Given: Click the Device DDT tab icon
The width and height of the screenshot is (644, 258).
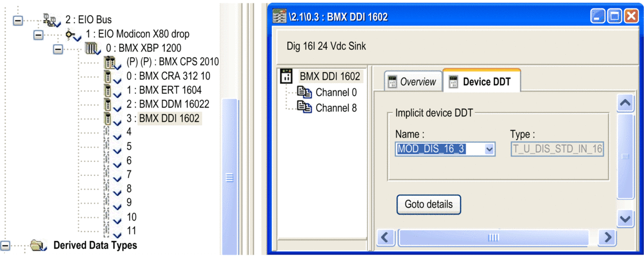Looking at the screenshot, I should tap(454, 82).
